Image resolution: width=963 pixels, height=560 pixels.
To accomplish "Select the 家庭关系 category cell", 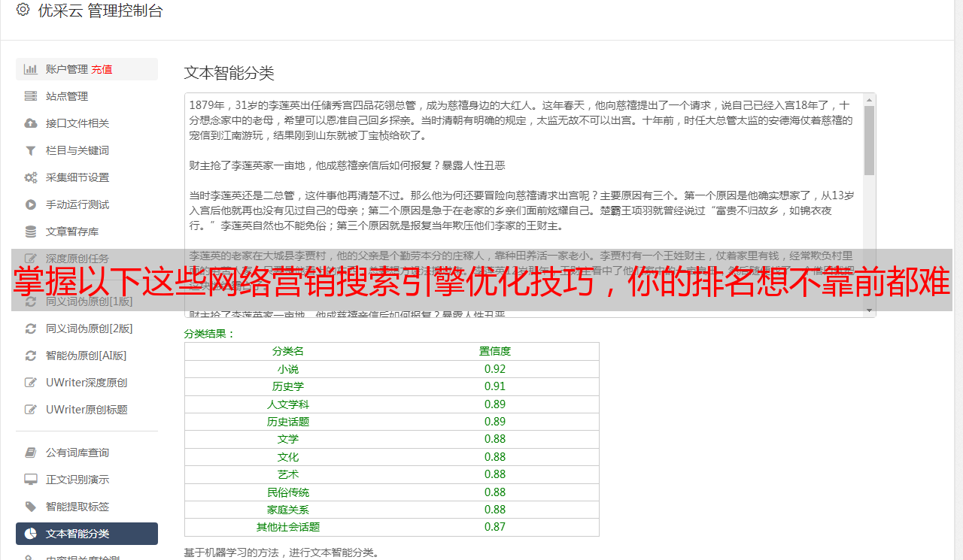I will (288, 510).
